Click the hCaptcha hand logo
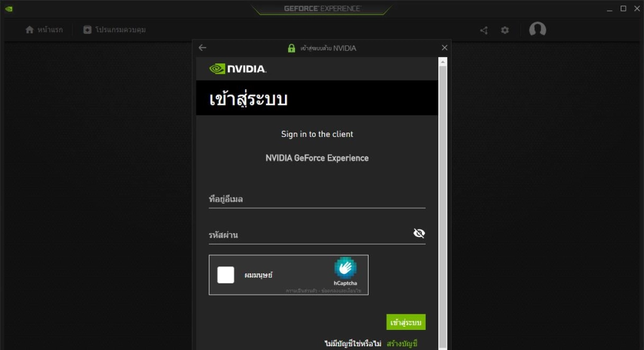The image size is (644, 350). (x=345, y=268)
